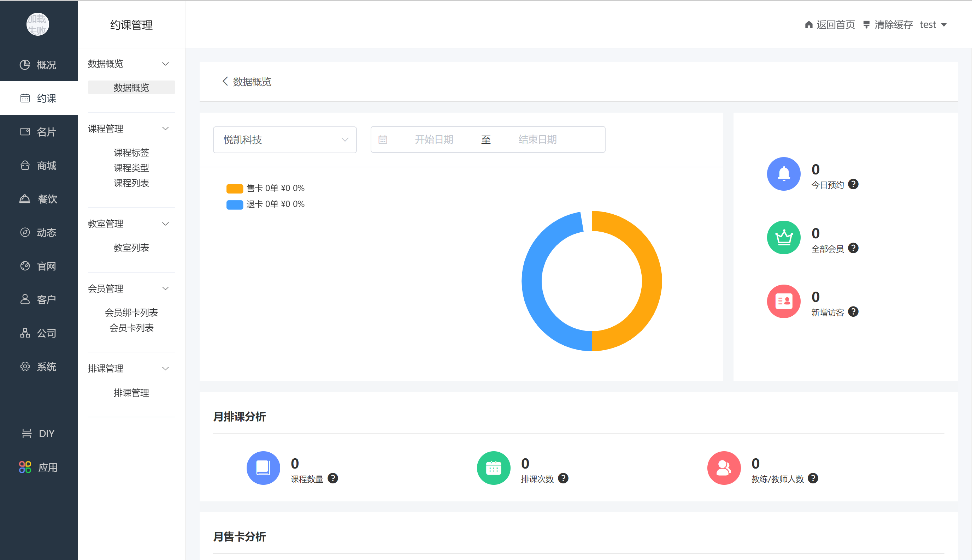This screenshot has height=560, width=972.
Task: Select 课程列表 in the submenu
Action: coord(131,183)
